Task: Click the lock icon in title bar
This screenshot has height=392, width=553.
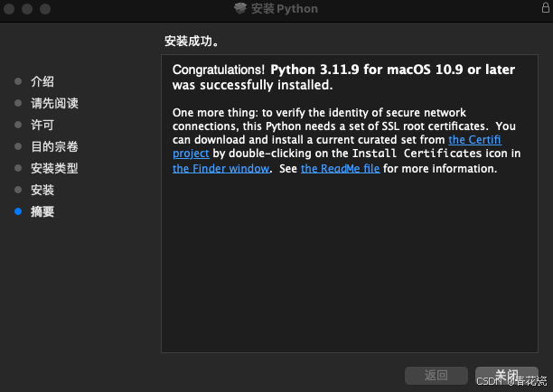Action: (x=546, y=8)
